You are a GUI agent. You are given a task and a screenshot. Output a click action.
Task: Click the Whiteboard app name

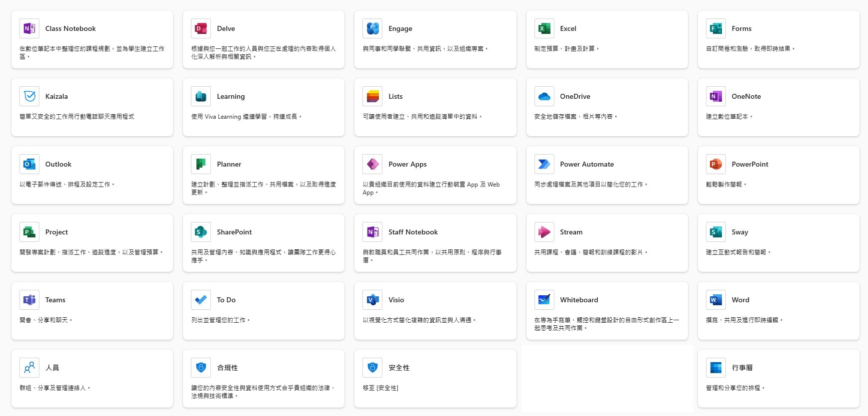[579, 300]
